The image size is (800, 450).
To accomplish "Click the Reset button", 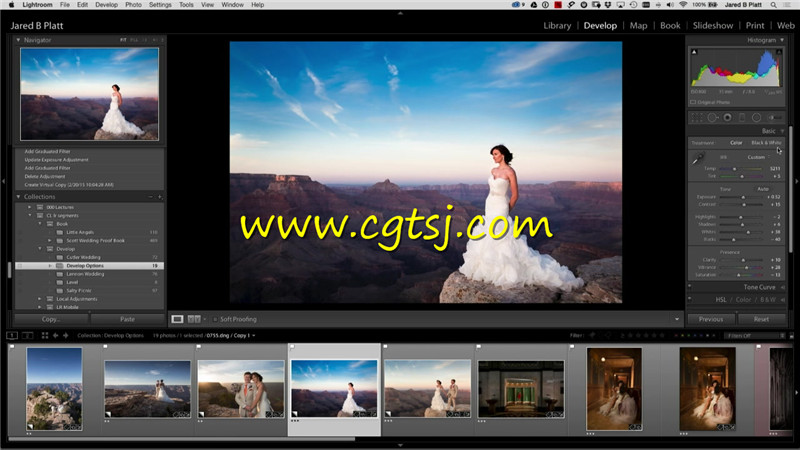I will pyautogui.click(x=761, y=319).
